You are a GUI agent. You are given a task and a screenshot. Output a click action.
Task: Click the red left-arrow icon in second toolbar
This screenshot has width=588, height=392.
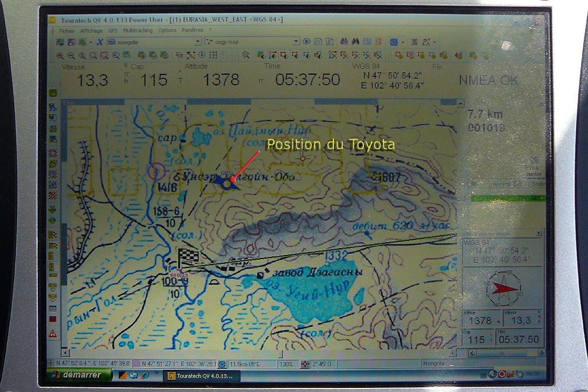[x=458, y=56]
